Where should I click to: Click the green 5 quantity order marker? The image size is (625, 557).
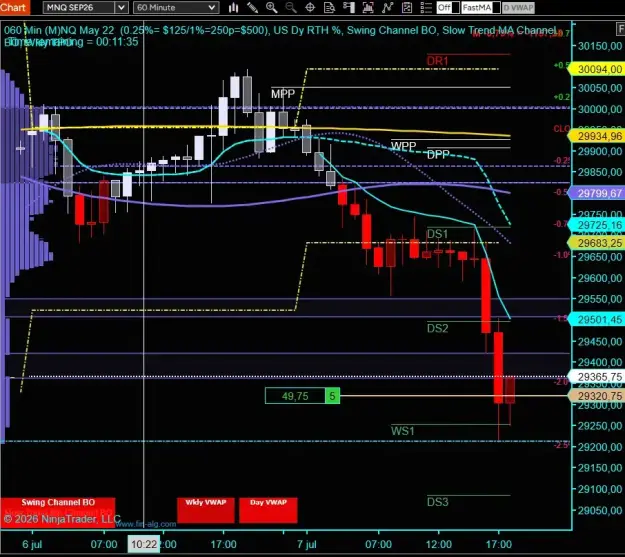pos(332,396)
